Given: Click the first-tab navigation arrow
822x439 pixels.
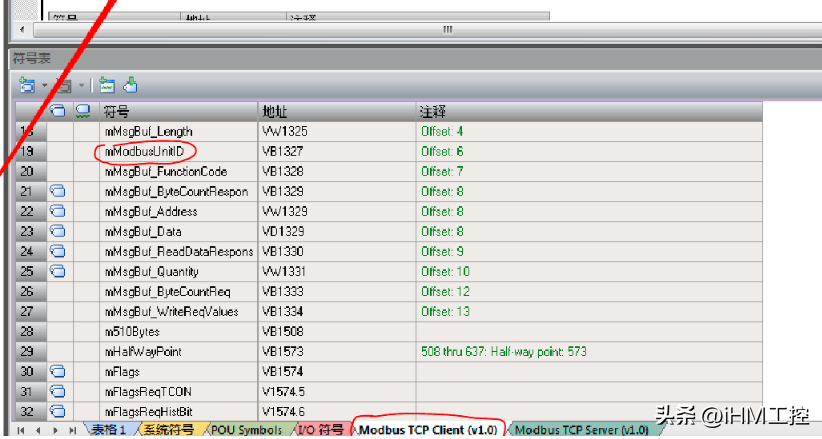Looking at the screenshot, I should (20, 430).
